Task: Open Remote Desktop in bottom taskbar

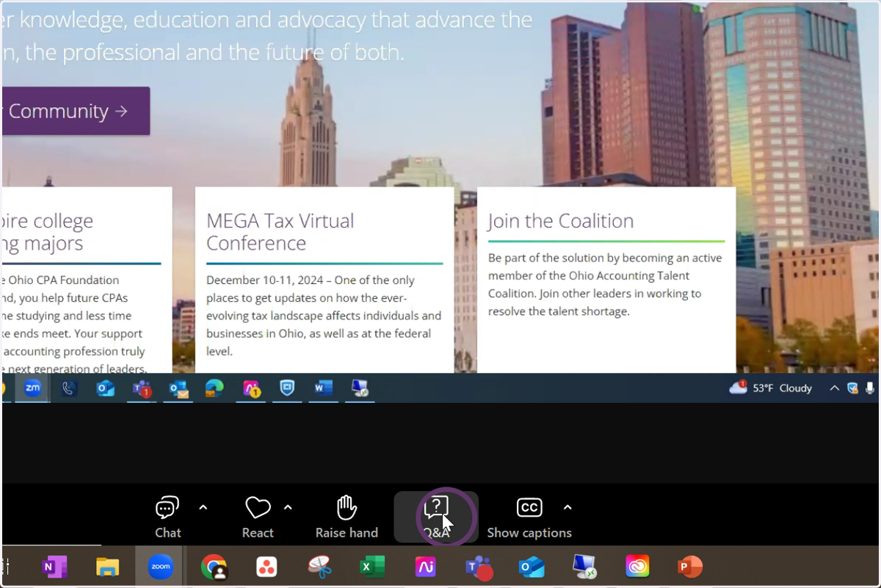Action: (x=585, y=567)
